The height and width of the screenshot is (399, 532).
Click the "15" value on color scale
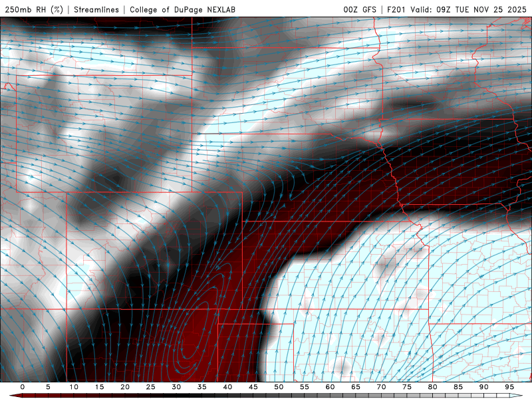pyautogui.click(x=99, y=387)
